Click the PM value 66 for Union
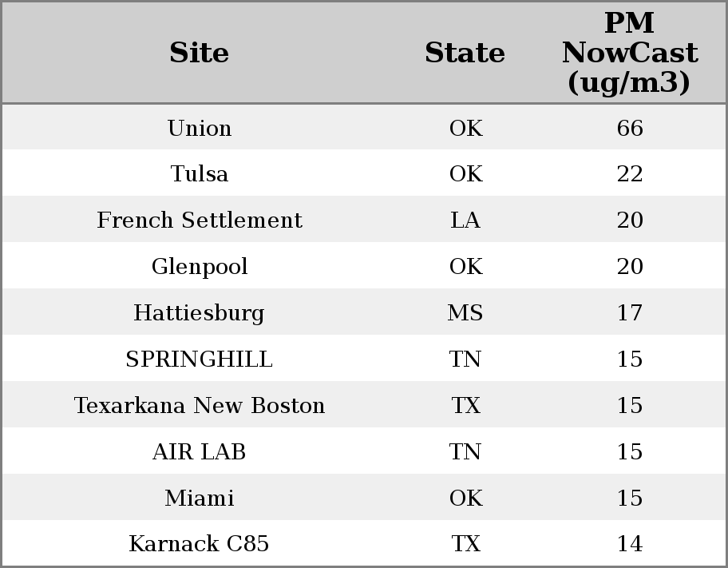728x568 pixels. click(x=629, y=128)
